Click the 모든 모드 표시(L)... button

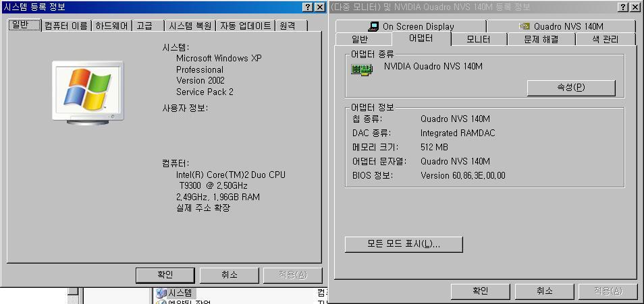point(404,244)
